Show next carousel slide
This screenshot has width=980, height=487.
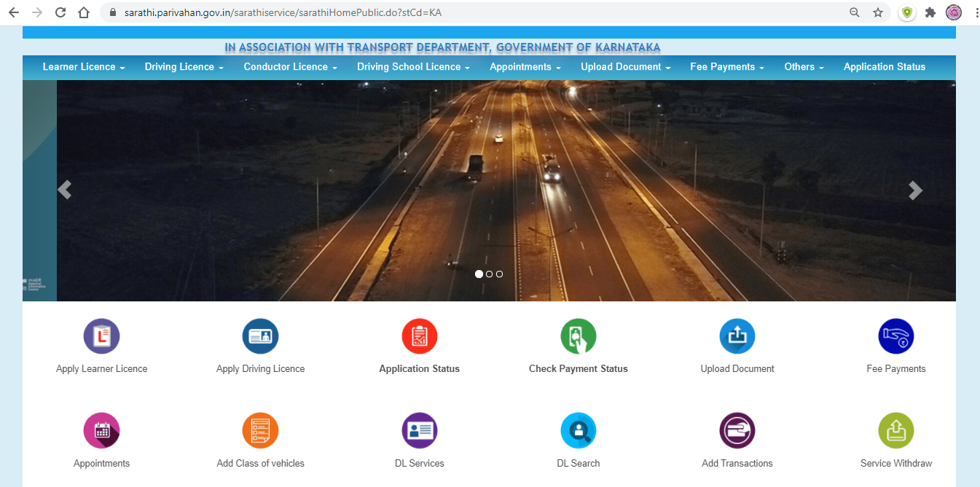(916, 190)
